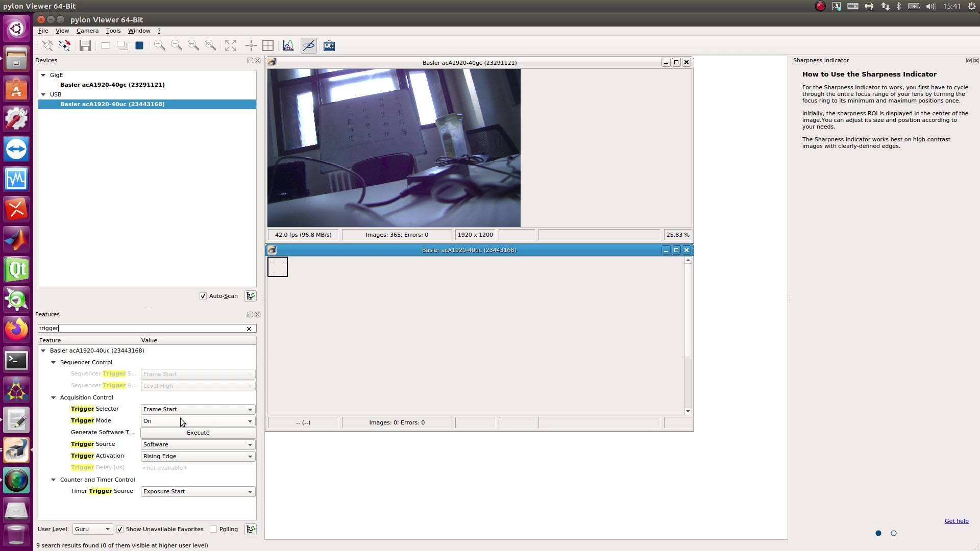Enable the Polling checkbox
980x551 pixels.
(x=214, y=529)
